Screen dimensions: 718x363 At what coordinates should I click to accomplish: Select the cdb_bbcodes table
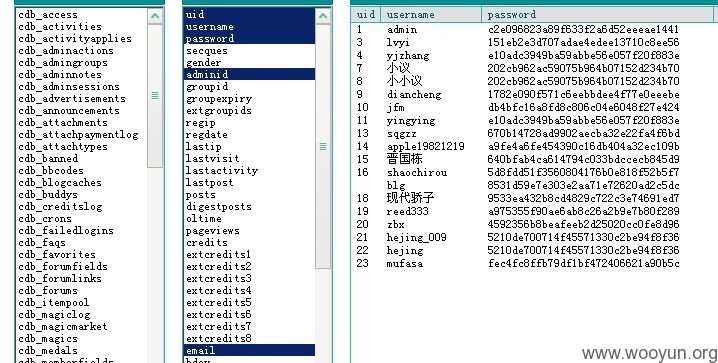point(51,170)
